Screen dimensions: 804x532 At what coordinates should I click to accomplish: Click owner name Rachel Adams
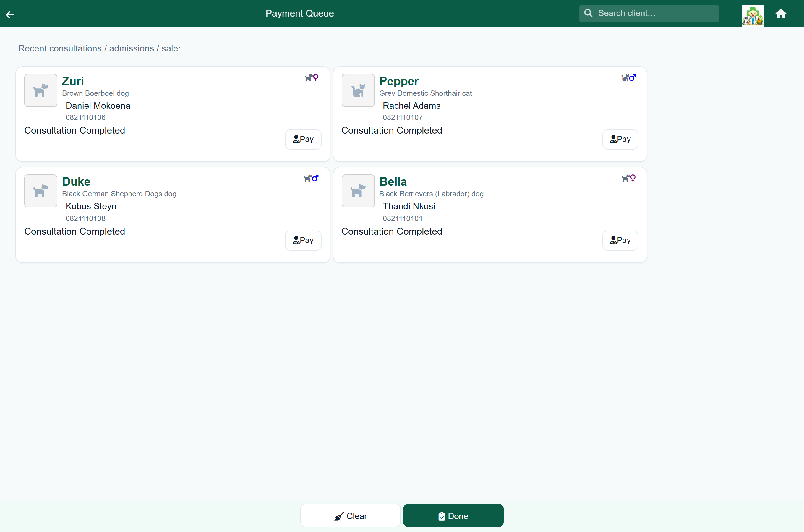pos(411,106)
